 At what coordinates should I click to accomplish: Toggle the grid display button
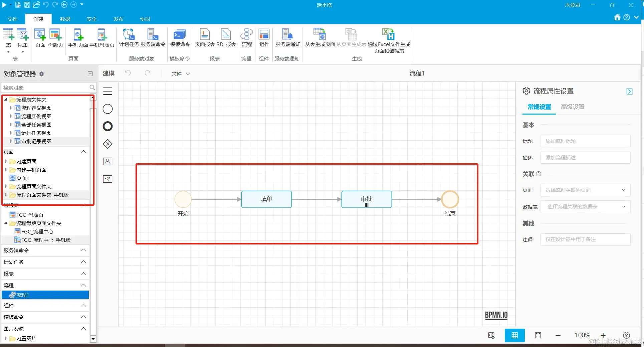514,335
